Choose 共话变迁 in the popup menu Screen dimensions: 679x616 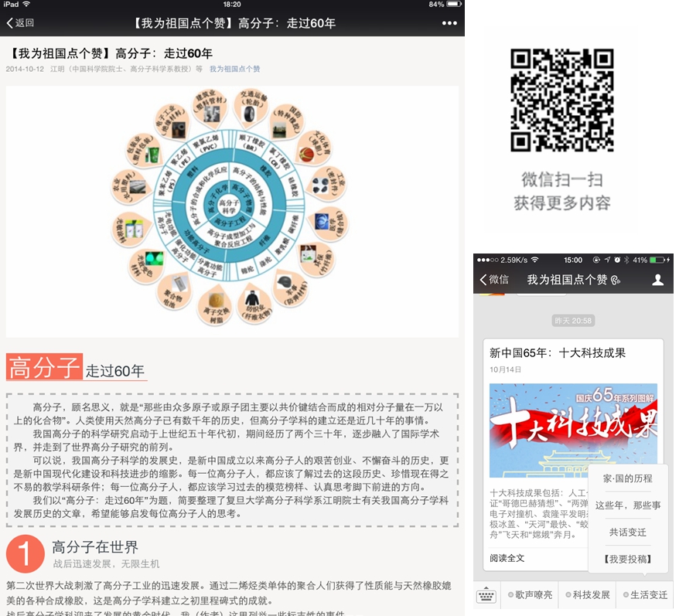[x=627, y=533]
